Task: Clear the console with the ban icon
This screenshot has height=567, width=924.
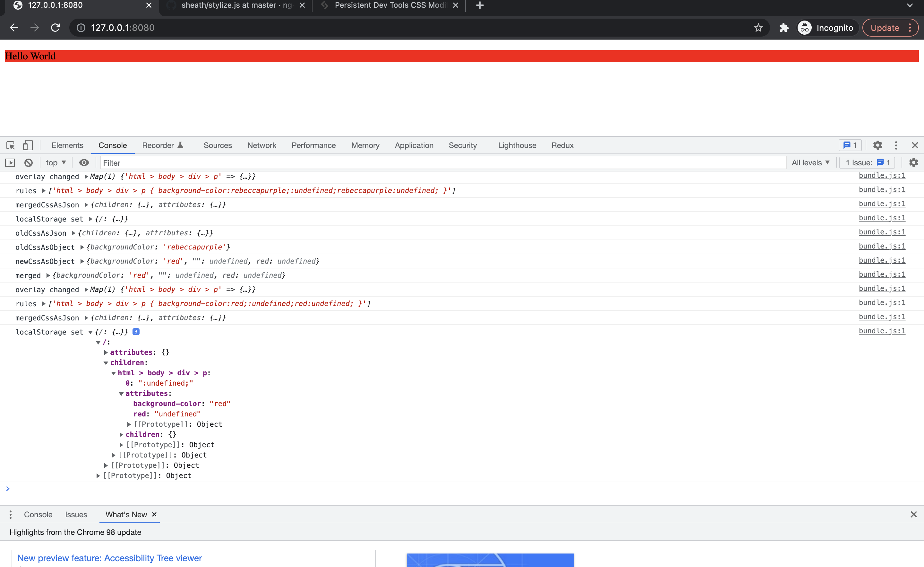Action: coord(29,162)
